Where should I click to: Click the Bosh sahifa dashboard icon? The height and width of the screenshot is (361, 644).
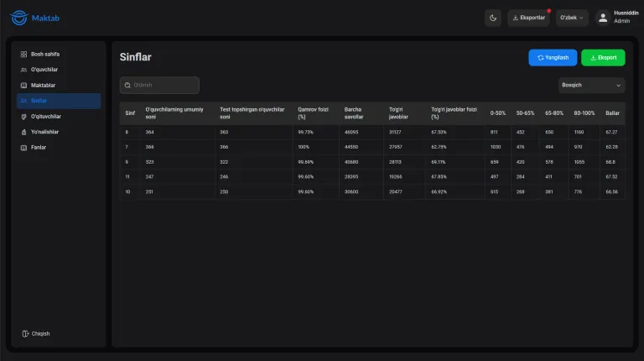click(x=23, y=55)
